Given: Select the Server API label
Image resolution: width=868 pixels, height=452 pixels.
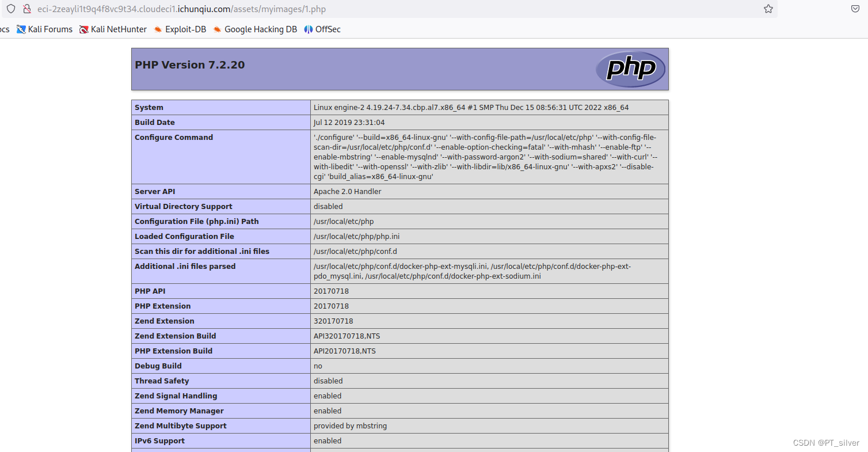Looking at the screenshot, I should pyautogui.click(x=155, y=192).
